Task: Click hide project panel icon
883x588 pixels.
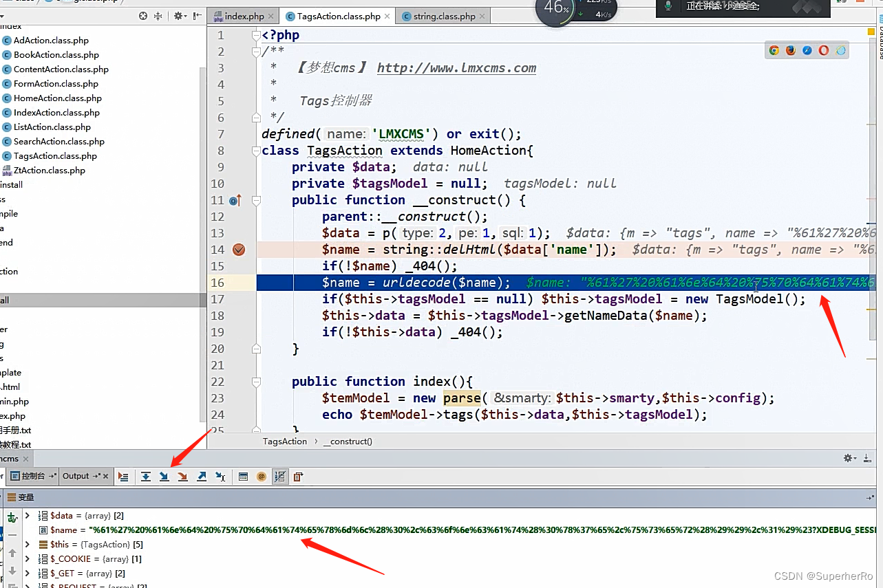Action: [198, 16]
